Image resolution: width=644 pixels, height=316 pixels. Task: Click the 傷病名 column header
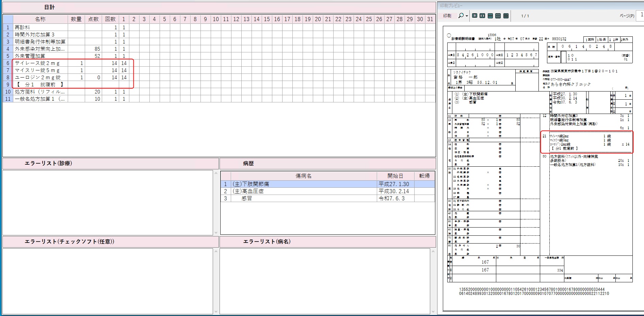point(304,176)
